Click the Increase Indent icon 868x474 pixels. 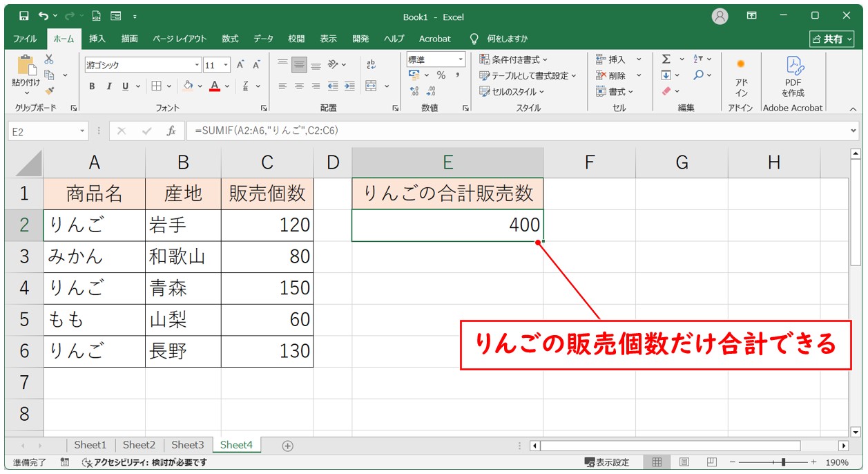[x=349, y=86]
